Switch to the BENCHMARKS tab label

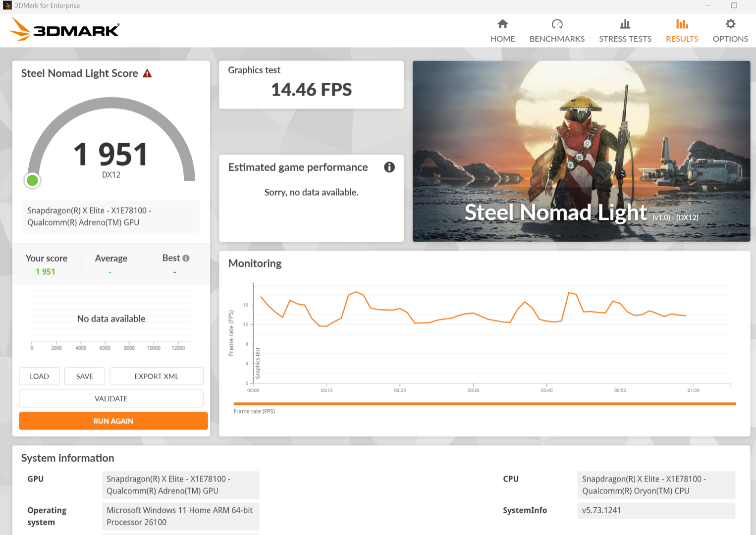click(557, 39)
